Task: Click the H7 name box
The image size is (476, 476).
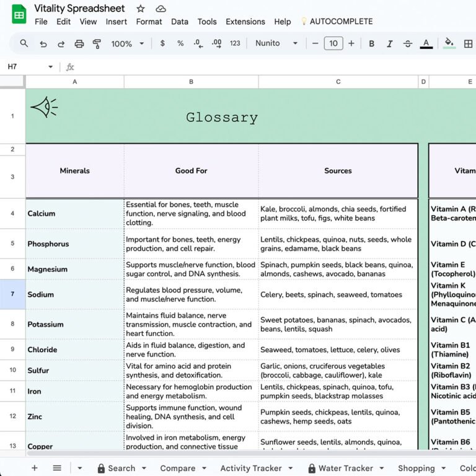Action: (12, 67)
